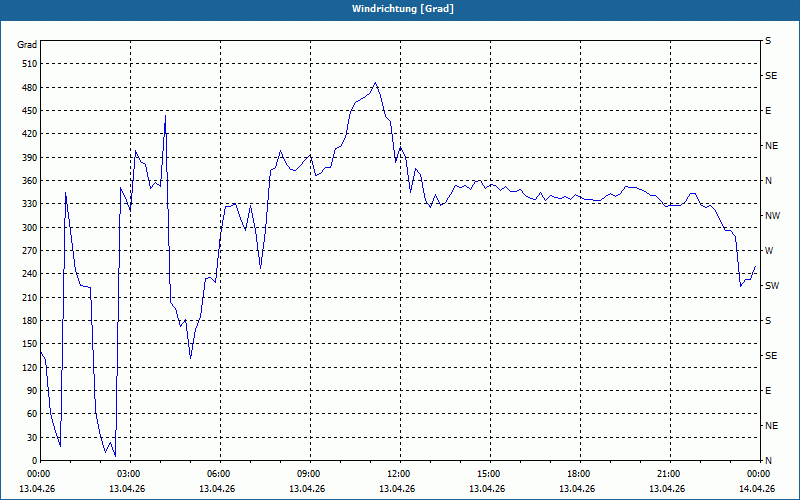Select the 0 y-axis origin value
The image size is (800, 500).
tap(35, 461)
